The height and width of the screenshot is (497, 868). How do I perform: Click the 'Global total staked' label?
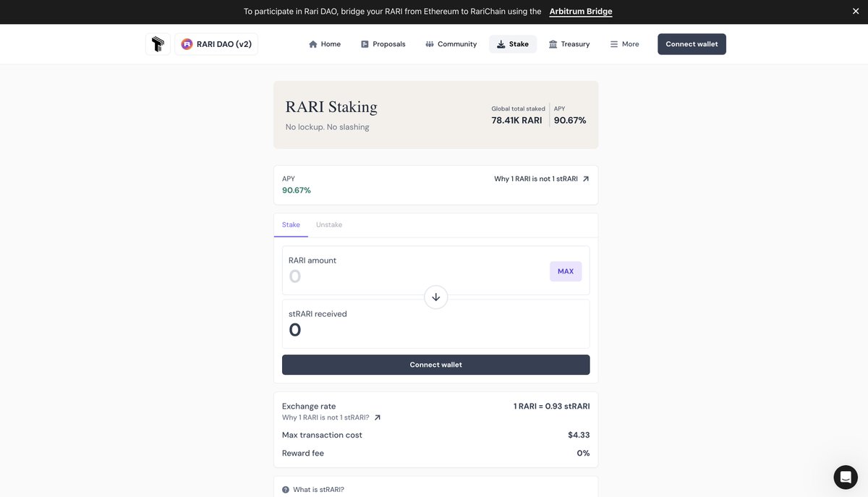pyautogui.click(x=518, y=109)
